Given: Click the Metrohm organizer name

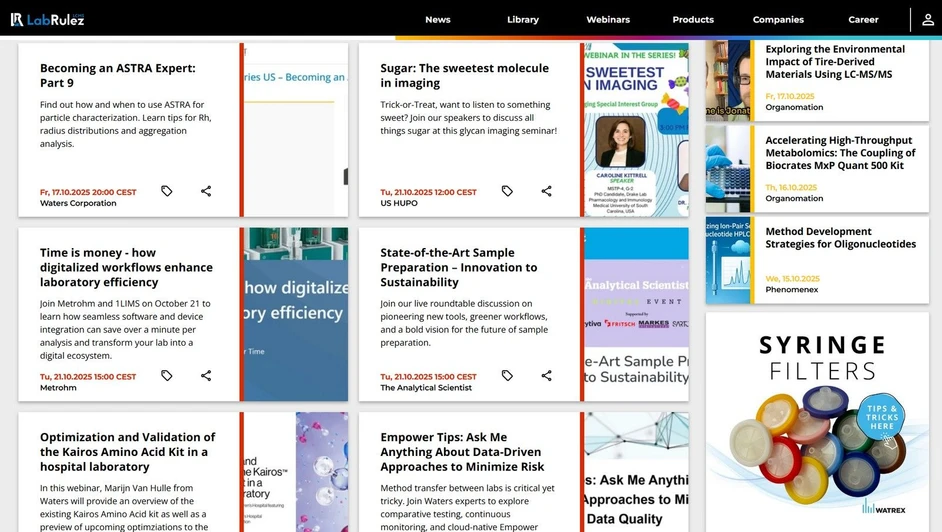Looking at the screenshot, I should (58, 387).
